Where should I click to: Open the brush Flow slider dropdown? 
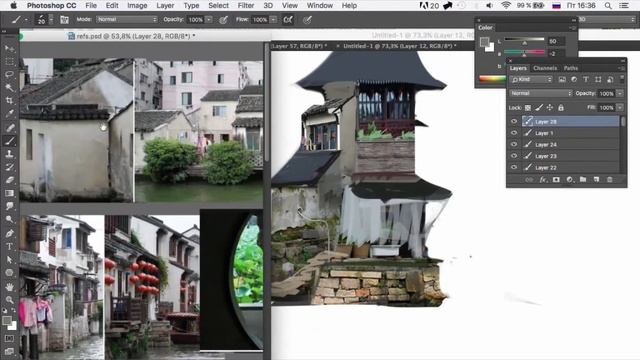tap(273, 20)
